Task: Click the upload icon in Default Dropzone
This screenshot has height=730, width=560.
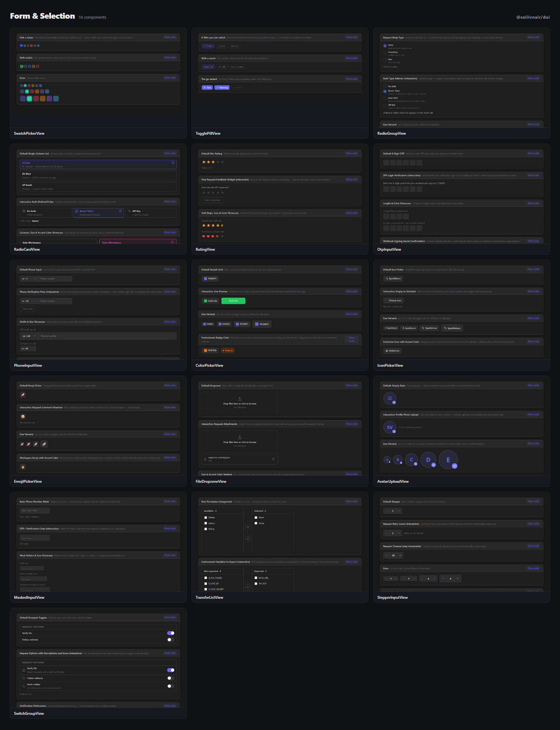Action: 240,399
